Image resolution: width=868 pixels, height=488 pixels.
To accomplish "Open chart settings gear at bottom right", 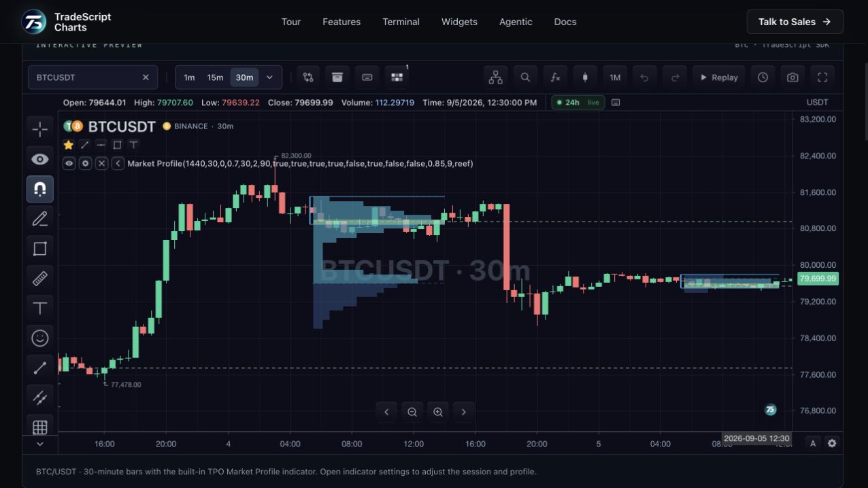I will 832,443.
